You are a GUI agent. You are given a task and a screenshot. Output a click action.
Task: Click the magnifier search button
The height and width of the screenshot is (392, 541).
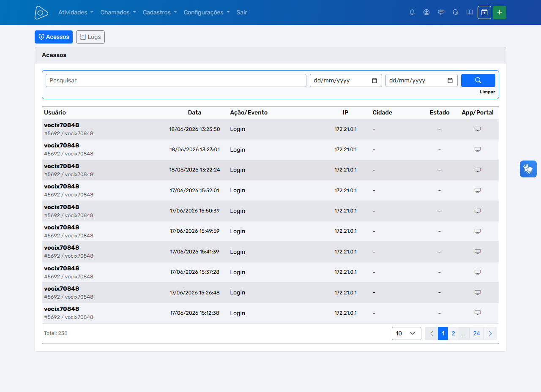coord(478,80)
